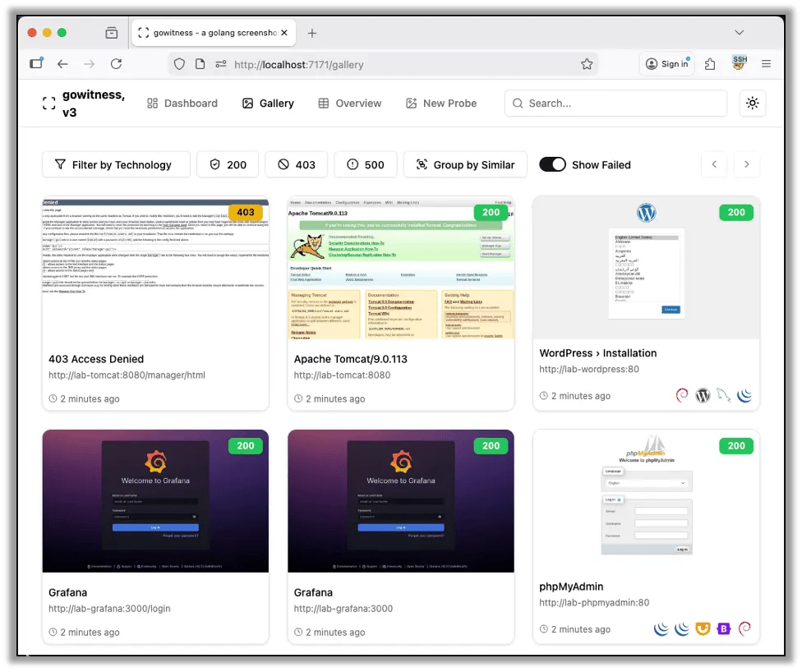Click MySQL technology icon on WordPress card
This screenshot has width=802, height=672.
[724, 395]
